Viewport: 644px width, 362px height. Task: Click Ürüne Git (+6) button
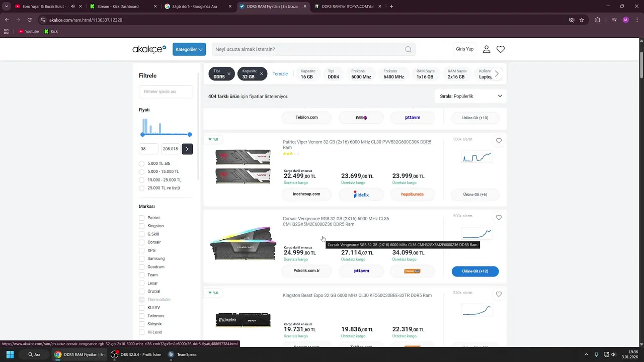pos(475,194)
